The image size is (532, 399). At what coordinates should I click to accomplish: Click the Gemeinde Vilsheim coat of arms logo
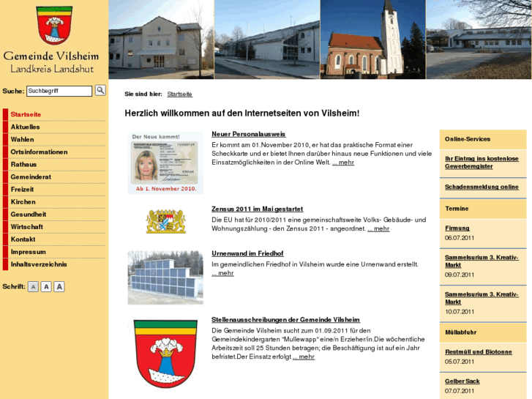(x=54, y=26)
